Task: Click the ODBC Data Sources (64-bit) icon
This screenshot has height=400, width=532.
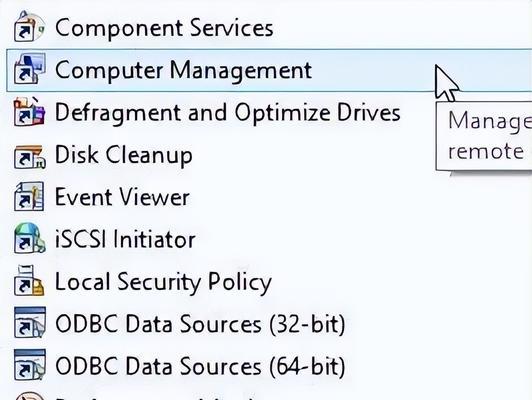Action: [x=30, y=365]
